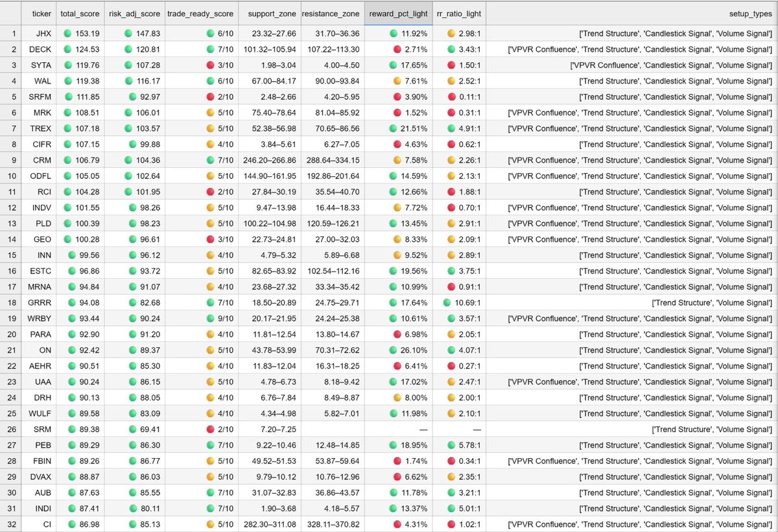Select the SYTA setup_types cell
The image size is (778, 532).
coord(632,65)
